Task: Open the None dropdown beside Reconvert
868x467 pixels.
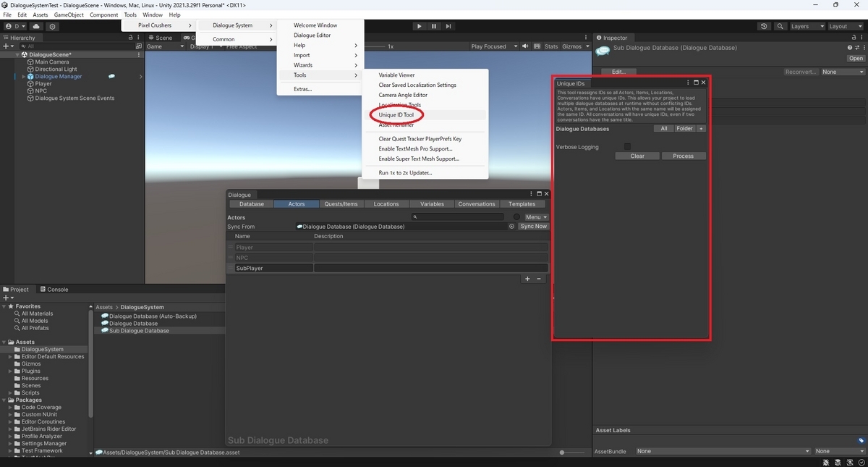Action: click(x=843, y=72)
